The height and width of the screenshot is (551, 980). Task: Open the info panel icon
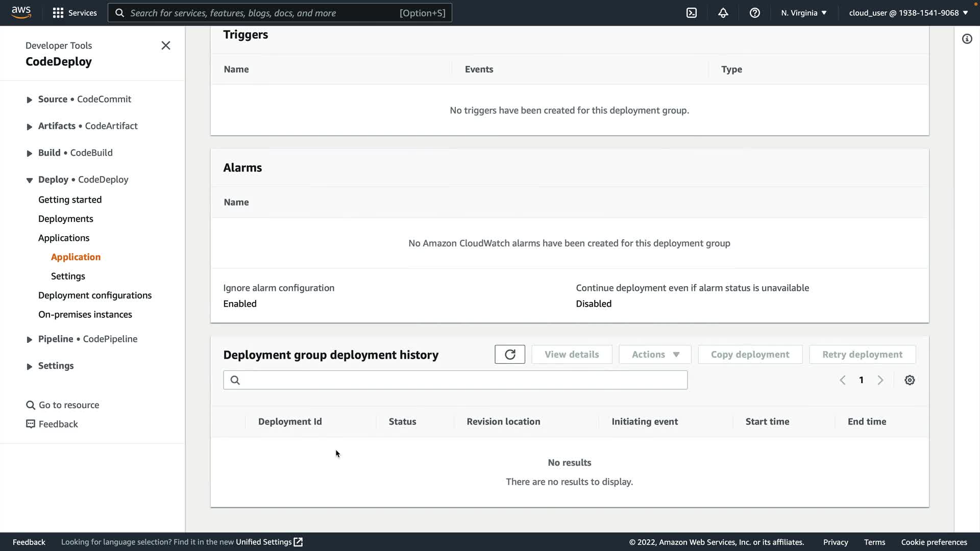coord(967,39)
